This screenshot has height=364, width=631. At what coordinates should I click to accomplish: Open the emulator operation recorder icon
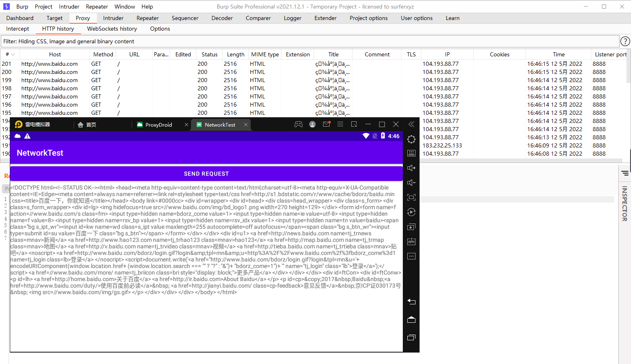pos(411,212)
